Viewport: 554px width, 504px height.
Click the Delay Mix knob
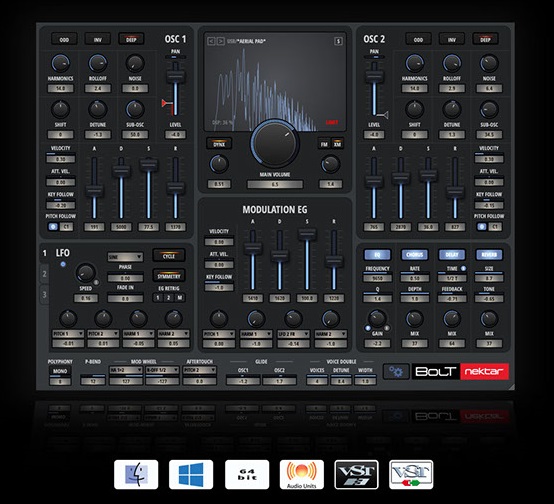pos(452,319)
